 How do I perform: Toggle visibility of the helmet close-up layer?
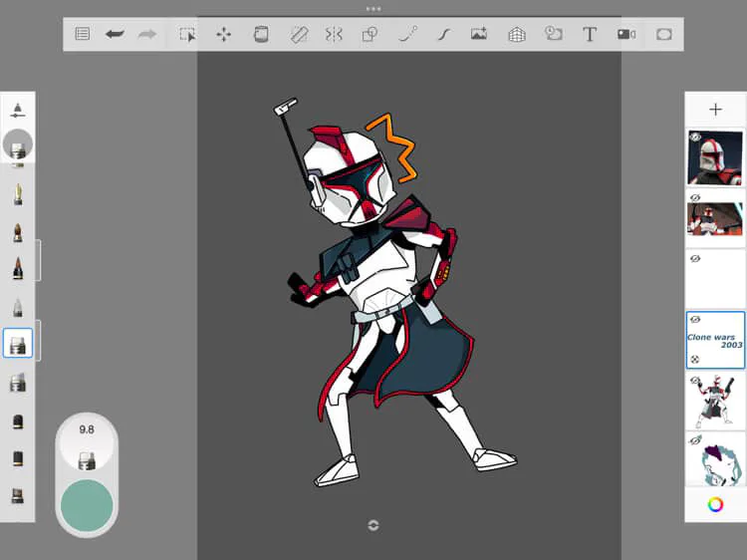[695, 138]
